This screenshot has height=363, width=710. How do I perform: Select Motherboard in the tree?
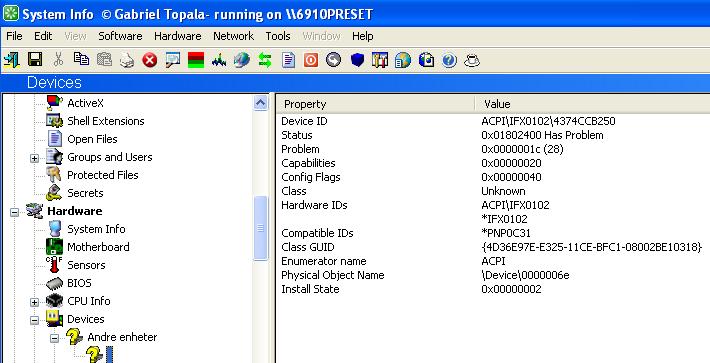tap(98, 247)
